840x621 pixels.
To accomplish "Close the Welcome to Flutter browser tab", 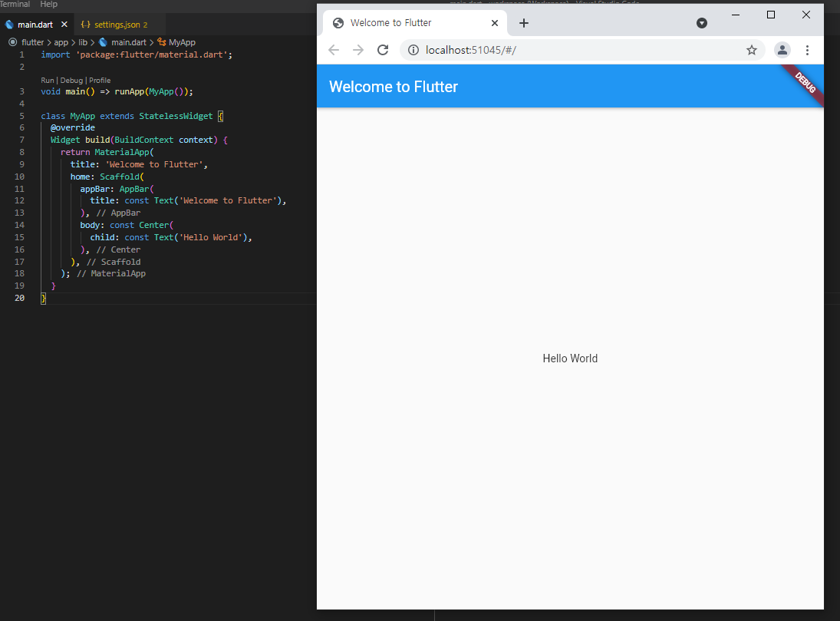I will [x=495, y=23].
